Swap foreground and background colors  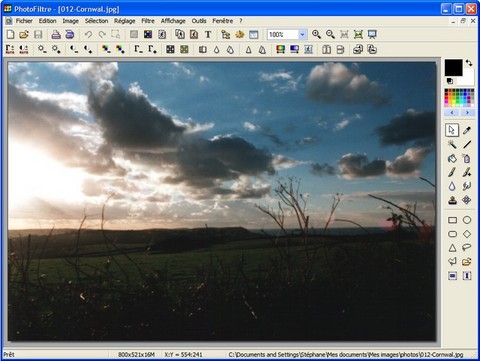click(469, 63)
